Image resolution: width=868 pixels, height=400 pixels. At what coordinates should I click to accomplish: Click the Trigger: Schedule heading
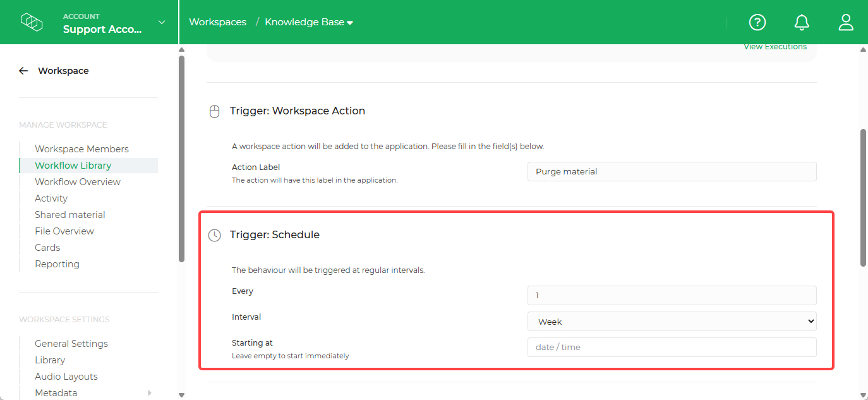[275, 234]
